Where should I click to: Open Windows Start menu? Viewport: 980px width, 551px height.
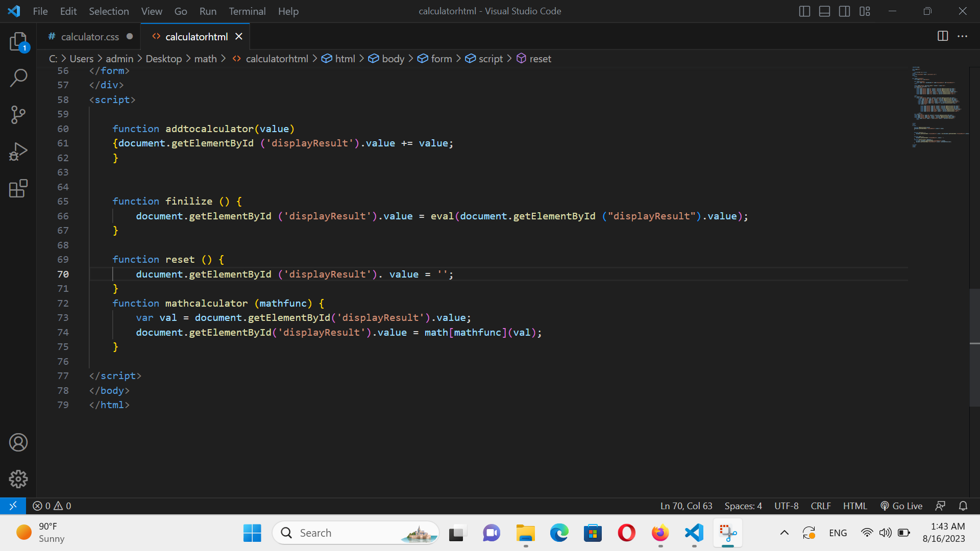[x=252, y=533]
